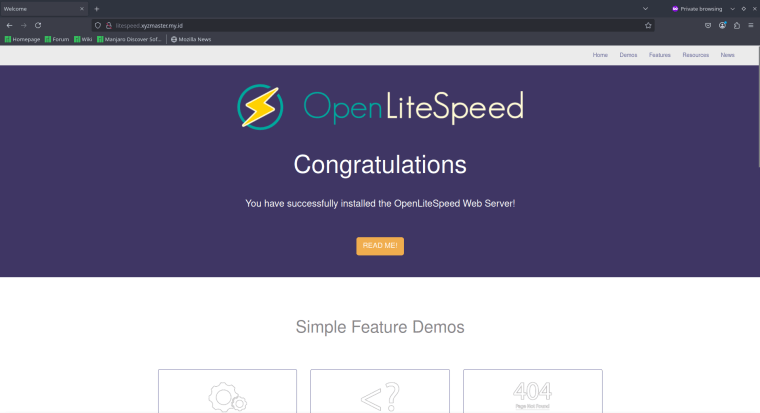The width and height of the screenshot is (760, 413).
Task: Click the Congratulations heading
Action: click(380, 165)
